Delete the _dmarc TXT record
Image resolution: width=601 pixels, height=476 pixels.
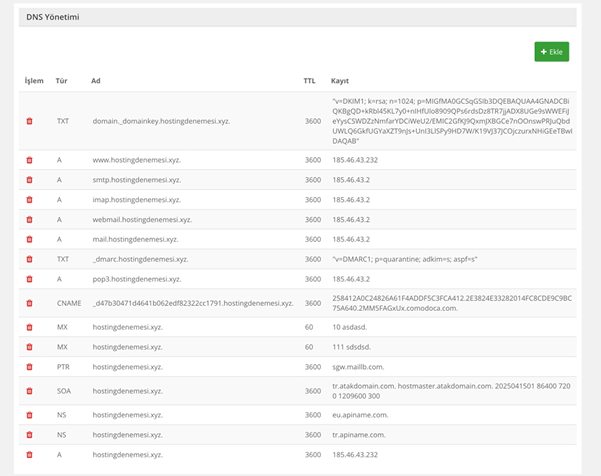point(29,259)
